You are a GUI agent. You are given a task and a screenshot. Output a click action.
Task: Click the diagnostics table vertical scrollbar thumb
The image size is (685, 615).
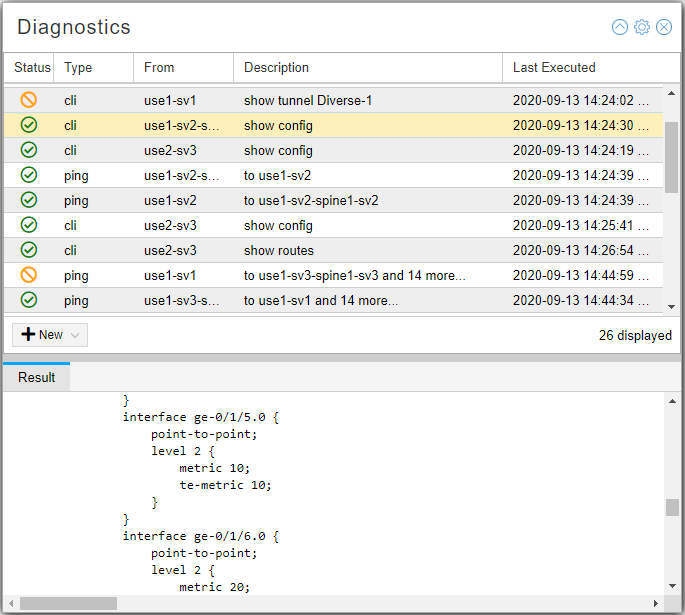(x=672, y=155)
